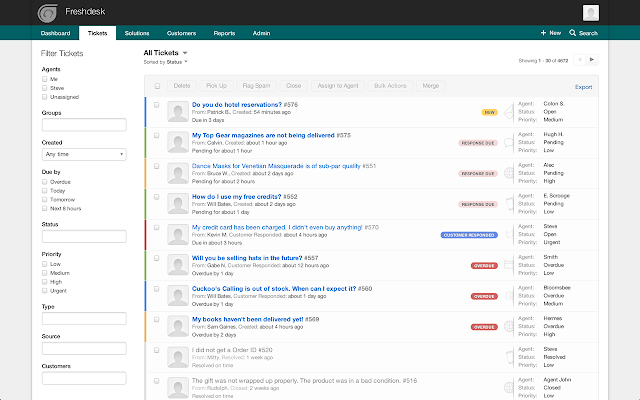
Task: Click the Status filter field
Action: point(84,236)
